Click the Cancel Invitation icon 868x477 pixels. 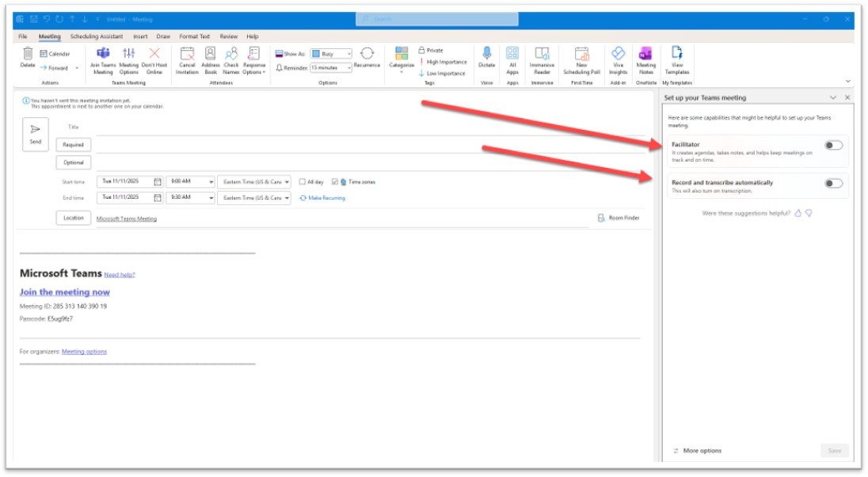pos(187,54)
